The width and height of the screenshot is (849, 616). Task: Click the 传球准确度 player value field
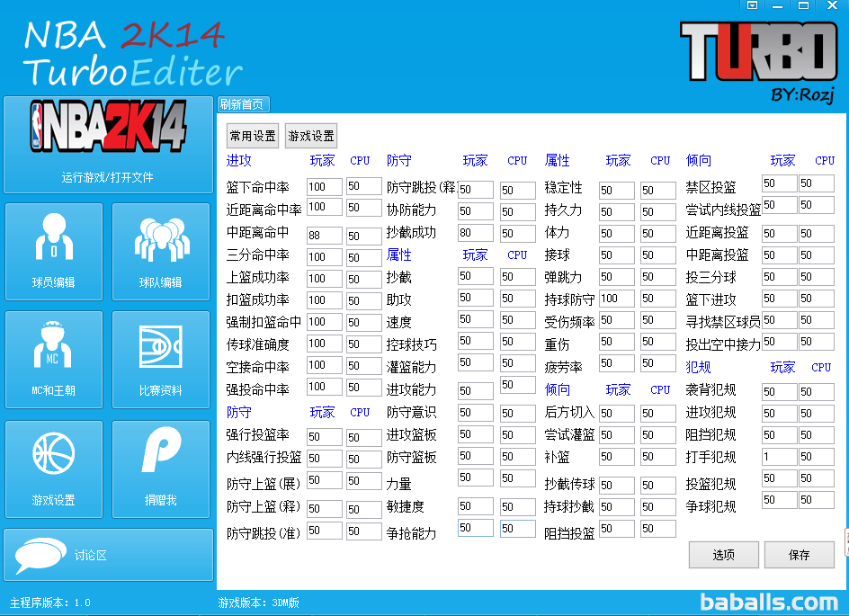pyautogui.click(x=325, y=344)
